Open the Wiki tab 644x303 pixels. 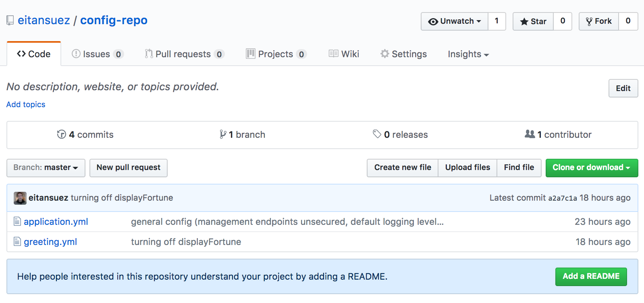coord(344,54)
